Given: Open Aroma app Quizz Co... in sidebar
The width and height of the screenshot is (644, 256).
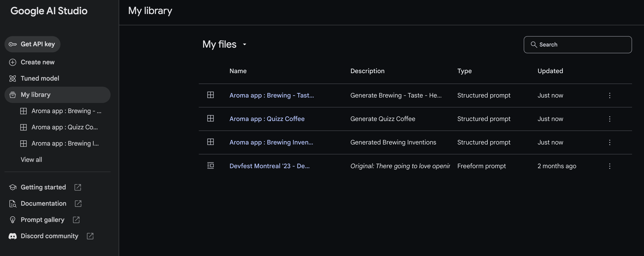Looking at the screenshot, I should [65, 127].
